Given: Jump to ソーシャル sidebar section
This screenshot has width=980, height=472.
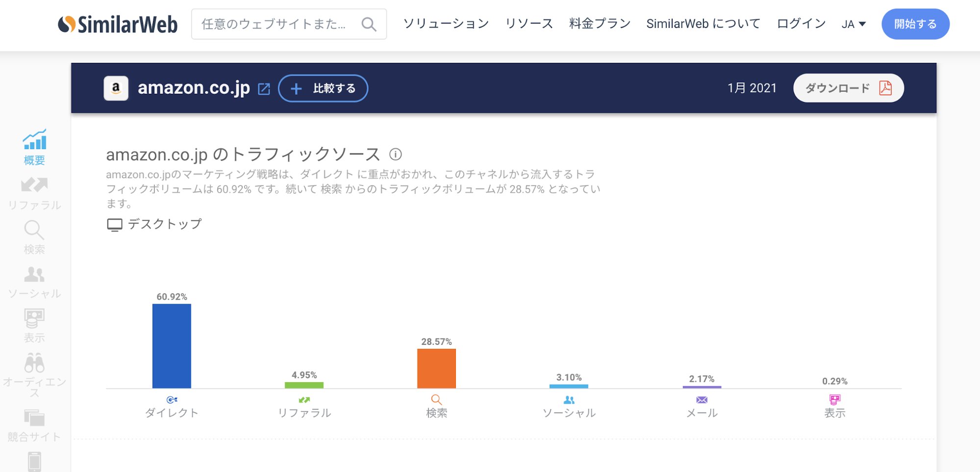Looking at the screenshot, I should point(34,282).
